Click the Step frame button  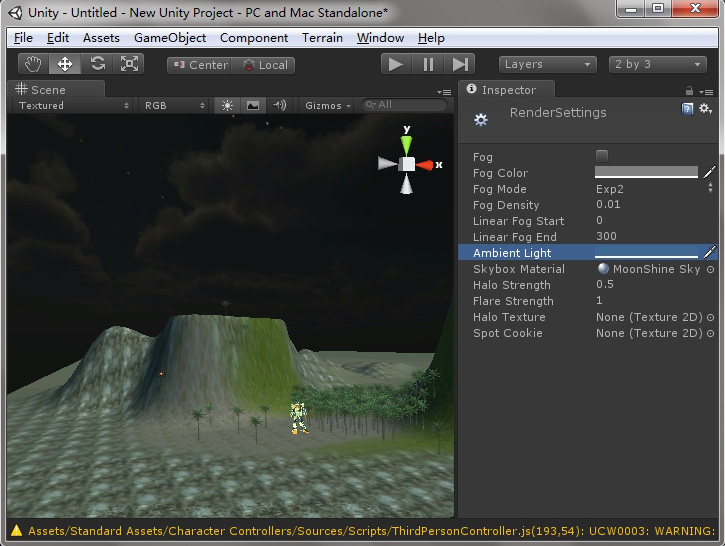(460, 64)
